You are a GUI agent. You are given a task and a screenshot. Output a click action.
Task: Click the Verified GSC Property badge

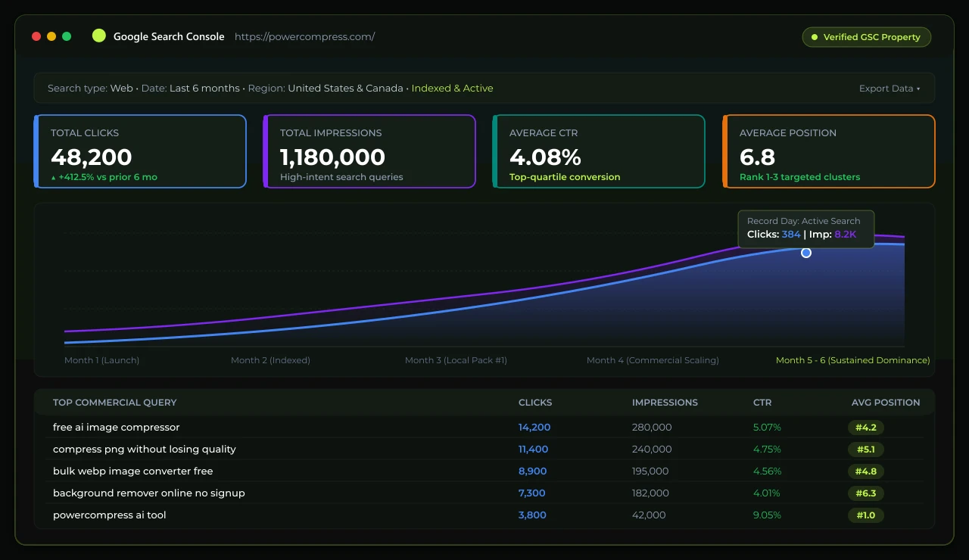tap(867, 37)
